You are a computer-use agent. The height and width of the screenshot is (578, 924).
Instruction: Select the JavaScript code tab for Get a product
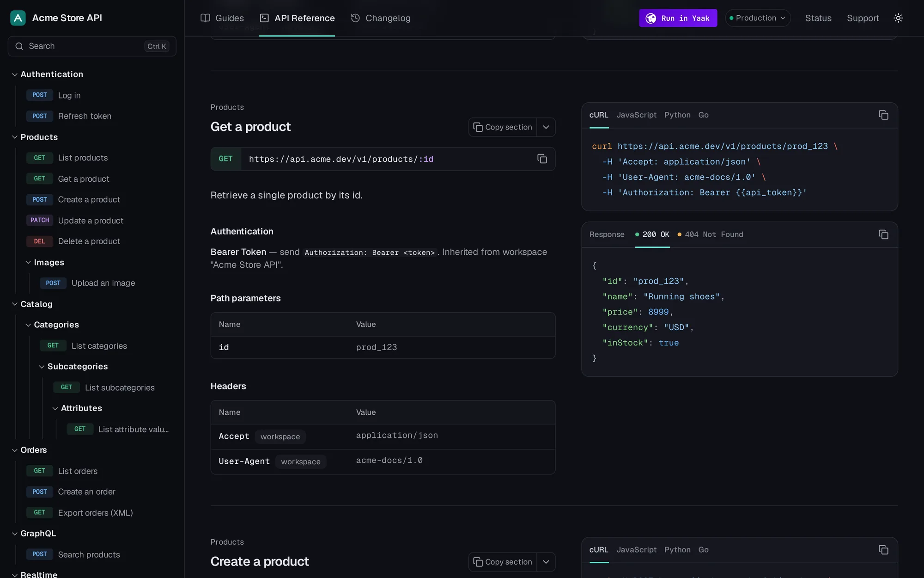point(636,115)
